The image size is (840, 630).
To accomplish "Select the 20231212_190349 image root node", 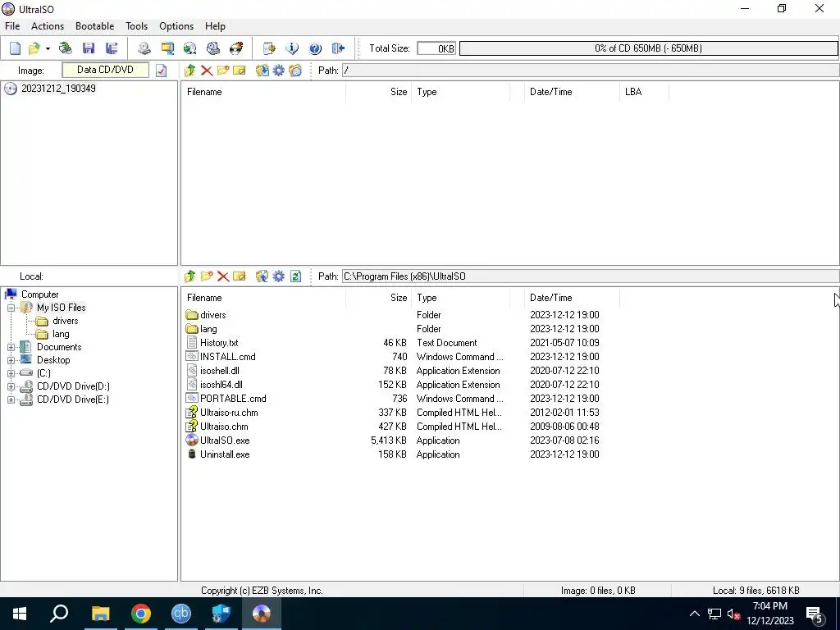I will pos(58,89).
